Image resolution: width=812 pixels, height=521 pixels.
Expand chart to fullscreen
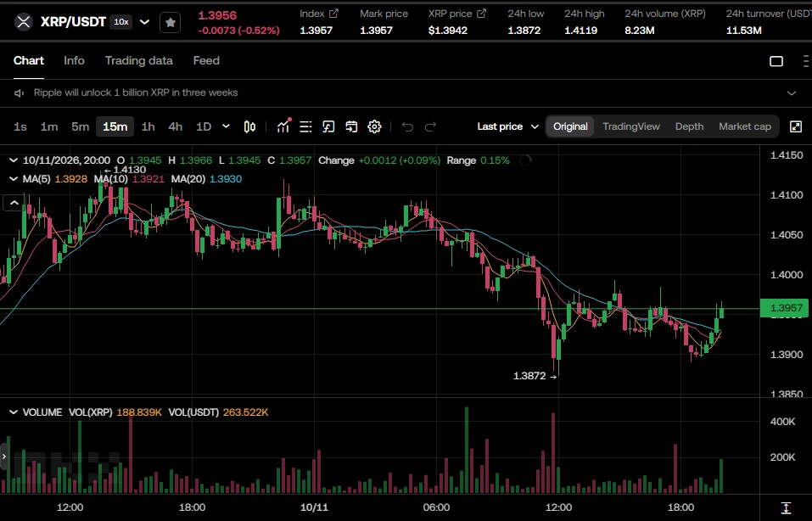pyautogui.click(x=796, y=127)
